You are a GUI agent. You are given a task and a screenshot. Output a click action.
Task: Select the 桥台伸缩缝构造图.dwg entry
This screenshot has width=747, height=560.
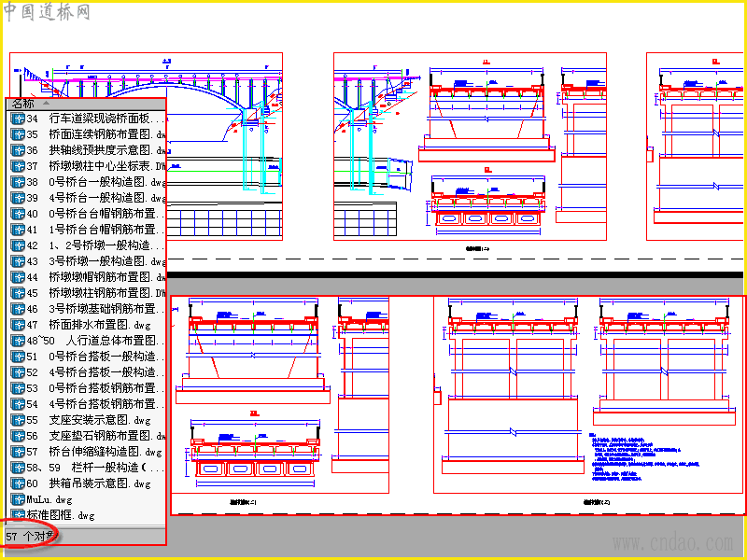(x=88, y=452)
